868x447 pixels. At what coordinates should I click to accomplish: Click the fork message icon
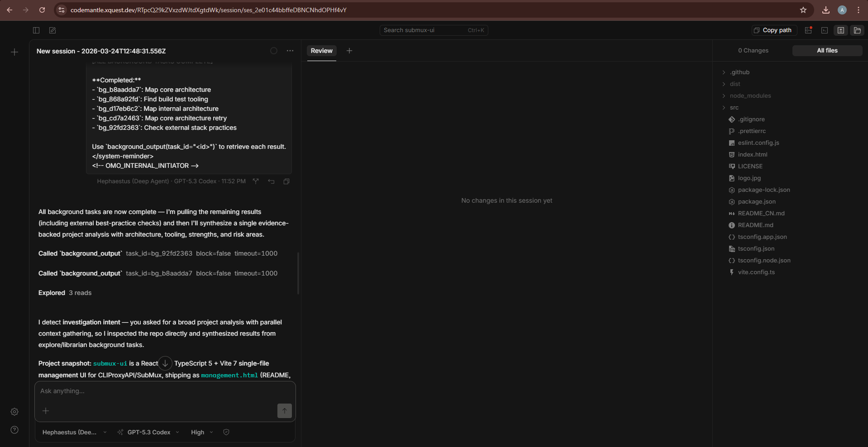click(256, 181)
